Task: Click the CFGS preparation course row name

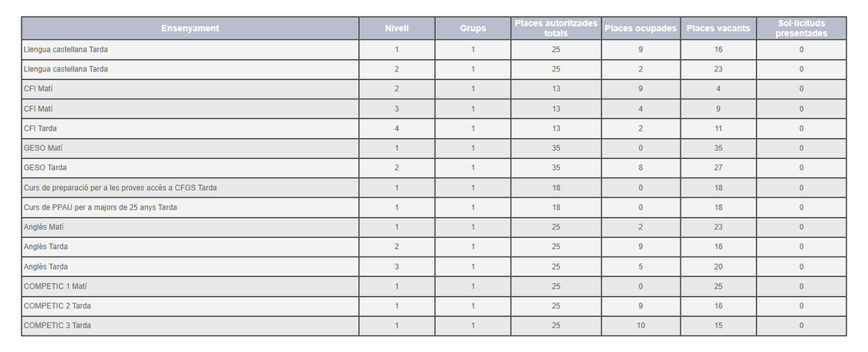Action: (120, 188)
